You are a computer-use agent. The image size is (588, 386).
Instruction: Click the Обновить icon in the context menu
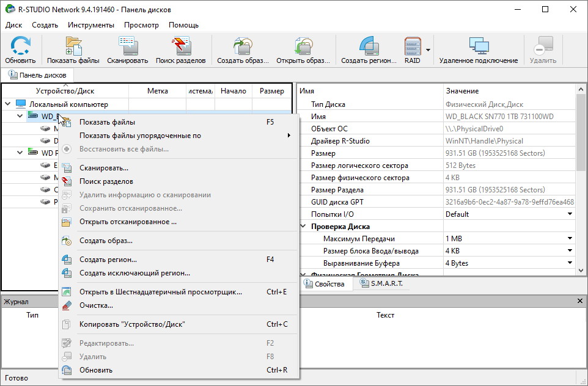67,370
